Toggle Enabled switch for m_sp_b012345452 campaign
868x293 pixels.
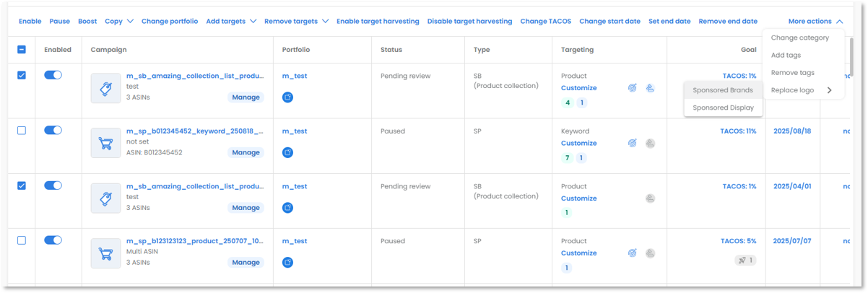click(x=53, y=130)
